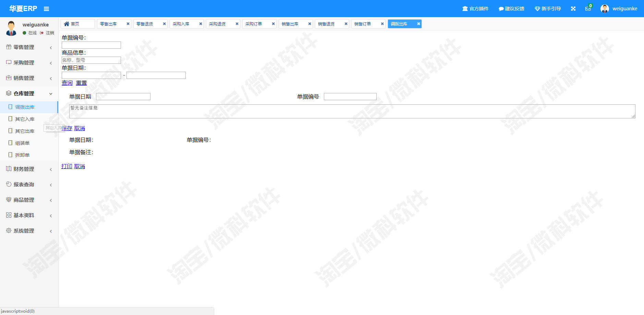This screenshot has height=315, width=644.
Task: Close the 采购订单 tab
Action: pyautogui.click(x=273, y=24)
